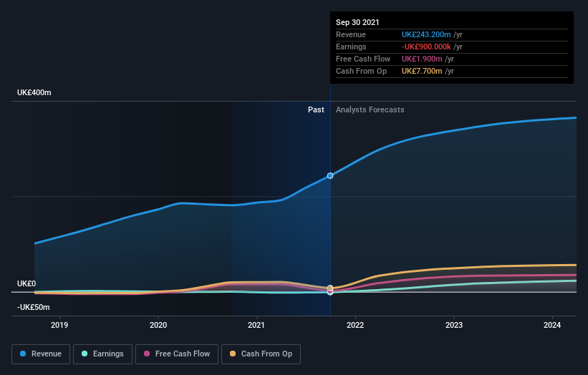
Task: Click the teal Earnings legend dot
Action: coord(85,354)
